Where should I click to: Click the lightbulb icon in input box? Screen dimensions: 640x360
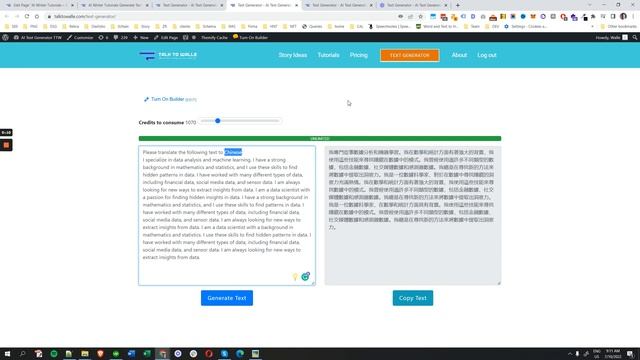pos(295,277)
